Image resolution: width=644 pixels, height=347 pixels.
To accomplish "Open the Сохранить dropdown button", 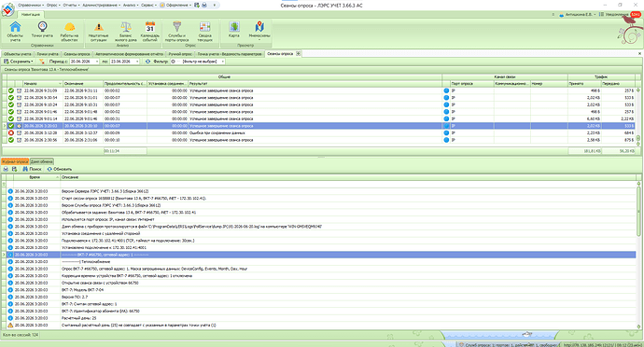I will pos(19,62).
